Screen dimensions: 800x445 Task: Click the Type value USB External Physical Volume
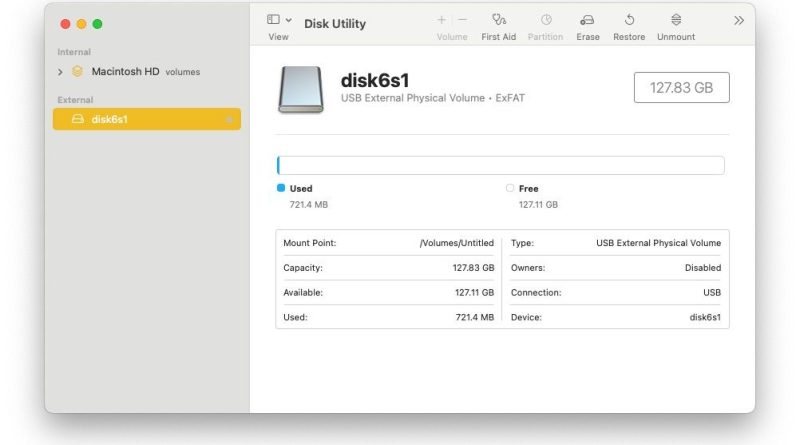(659, 243)
